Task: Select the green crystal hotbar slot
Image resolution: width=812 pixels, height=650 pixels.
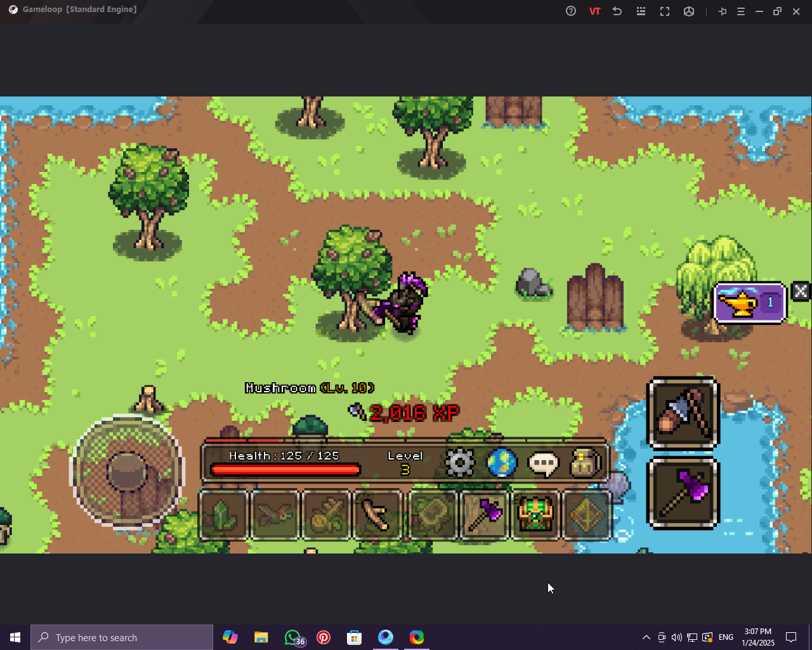Action: click(223, 515)
